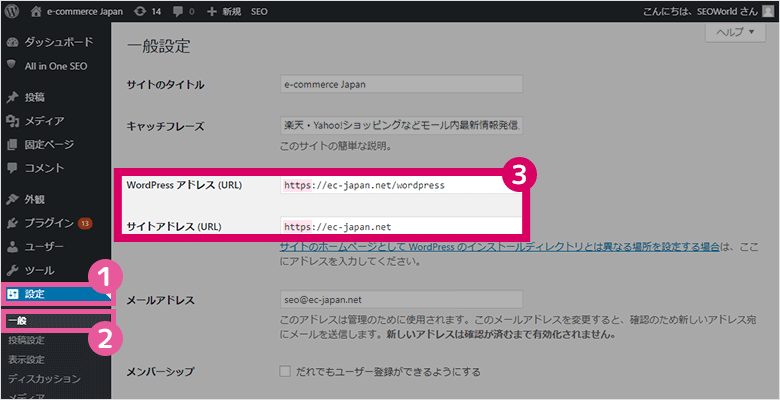Expand the ヘルプ dropdown tab
This screenshot has width=780, height=400.
tap(735, 32)
